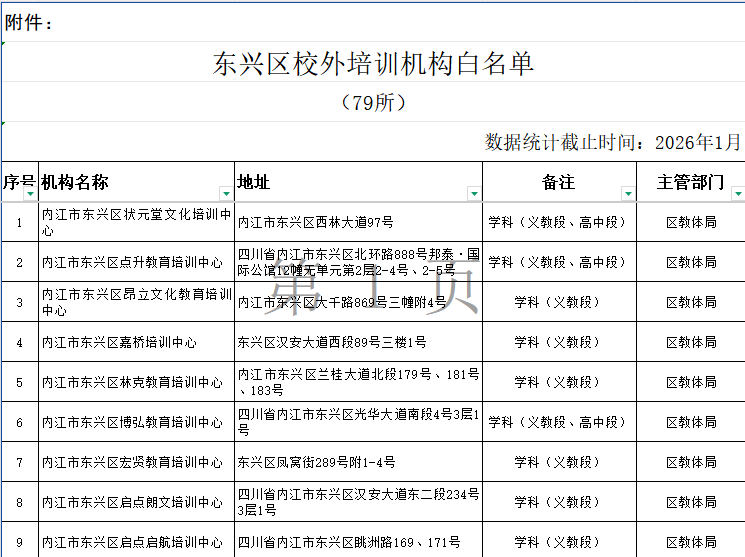Viewport: 745px width, 557px height.
Task: Select cell 内江市东兴区林克教育培训中心
Action: coord(136,382)
